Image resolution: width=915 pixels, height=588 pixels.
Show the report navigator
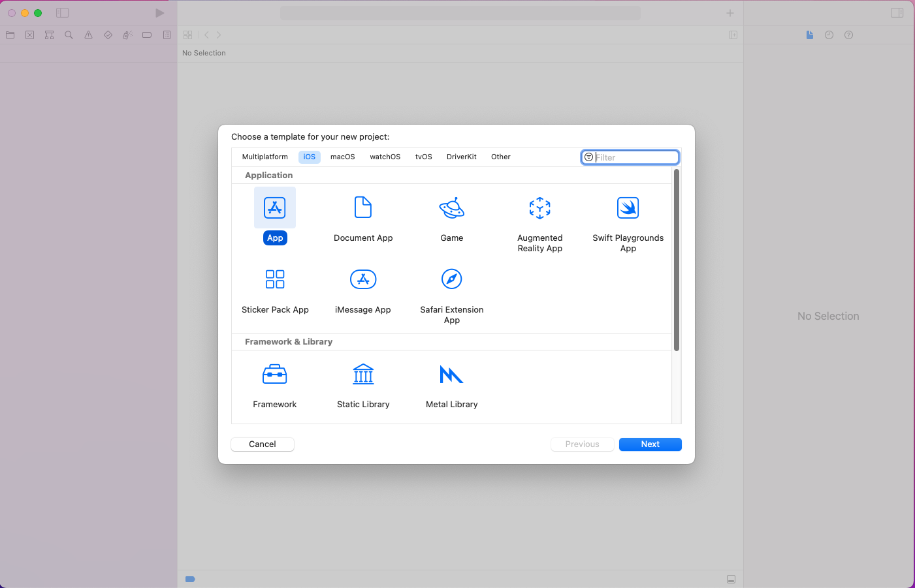click(x=167, y=35)
